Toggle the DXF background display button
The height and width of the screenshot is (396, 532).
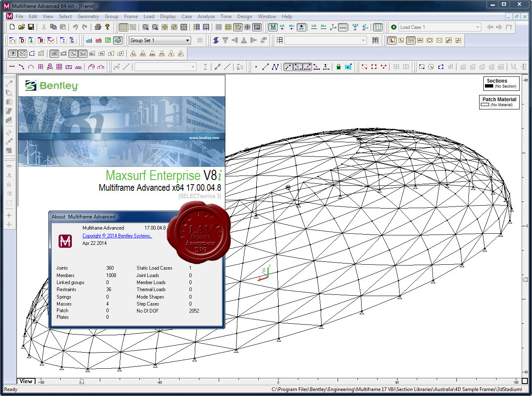click(257, 27)
